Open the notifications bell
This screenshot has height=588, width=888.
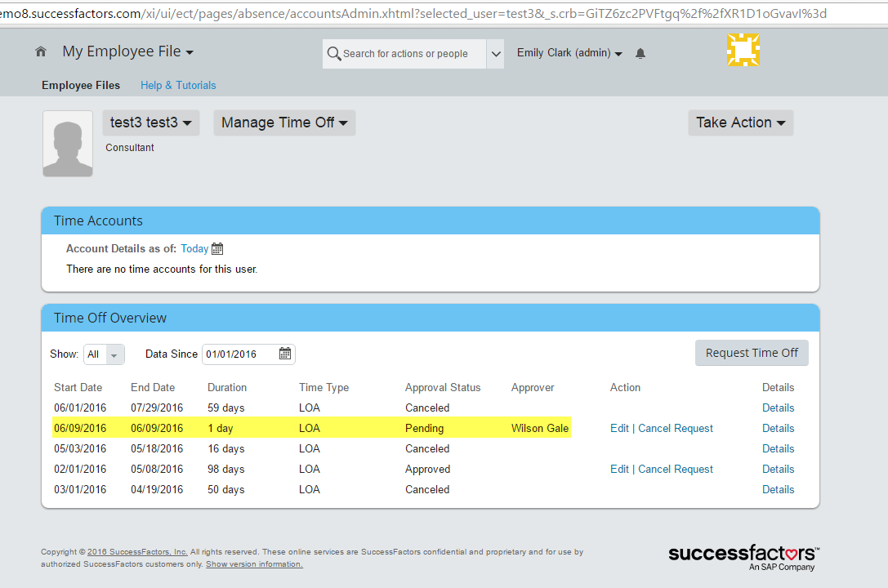tap(640, 53)
